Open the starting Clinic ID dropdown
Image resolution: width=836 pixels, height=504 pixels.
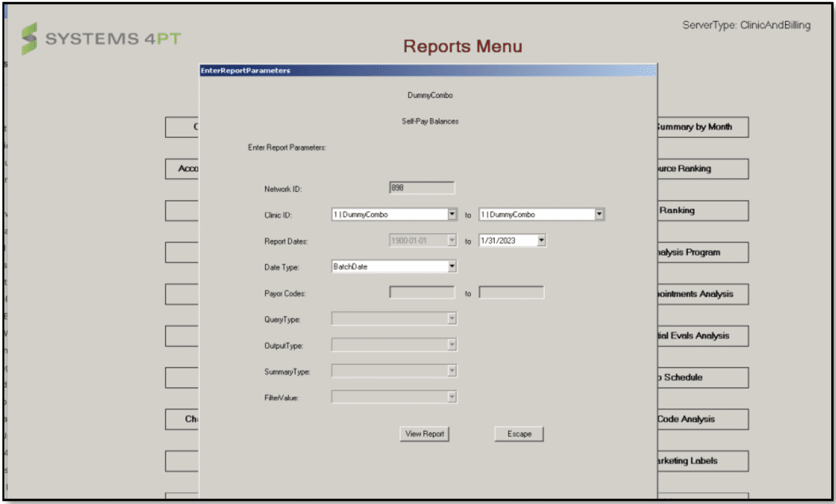tap(450, 214)
